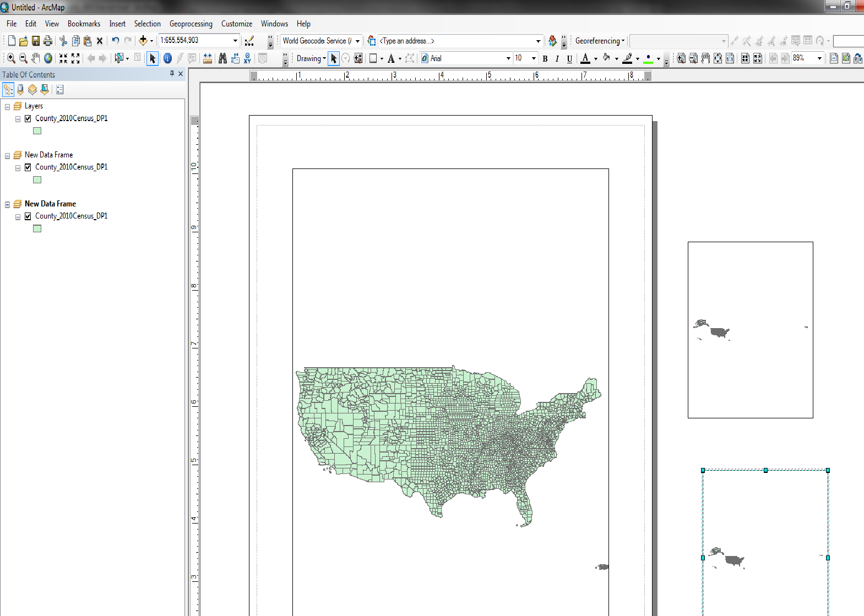Viewport: 864px width, 616px height.
Task: Open the layout zoom percent dropdown
Action: coord(819,58)
